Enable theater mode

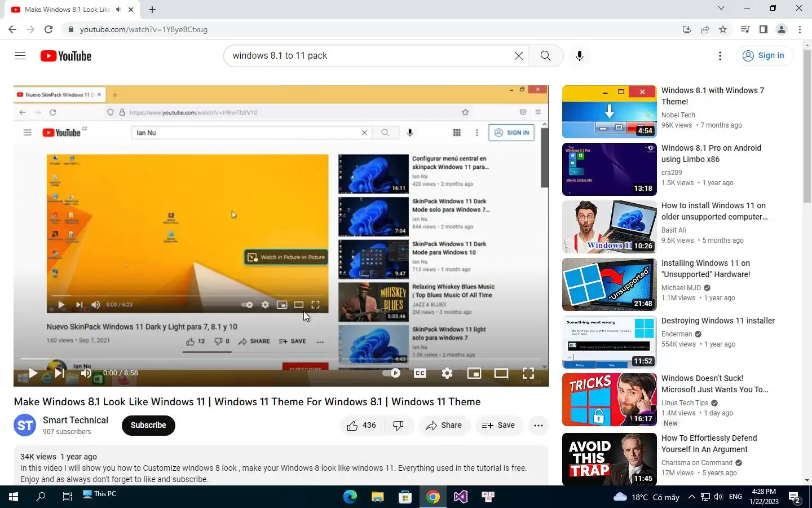click(x=501, y=373)
